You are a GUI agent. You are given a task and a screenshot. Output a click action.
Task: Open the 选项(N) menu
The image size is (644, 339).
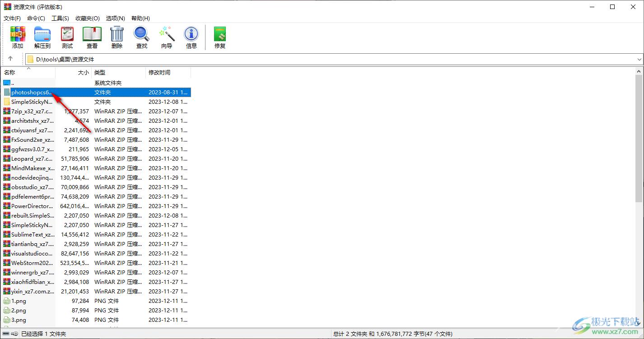click(115, 18)
